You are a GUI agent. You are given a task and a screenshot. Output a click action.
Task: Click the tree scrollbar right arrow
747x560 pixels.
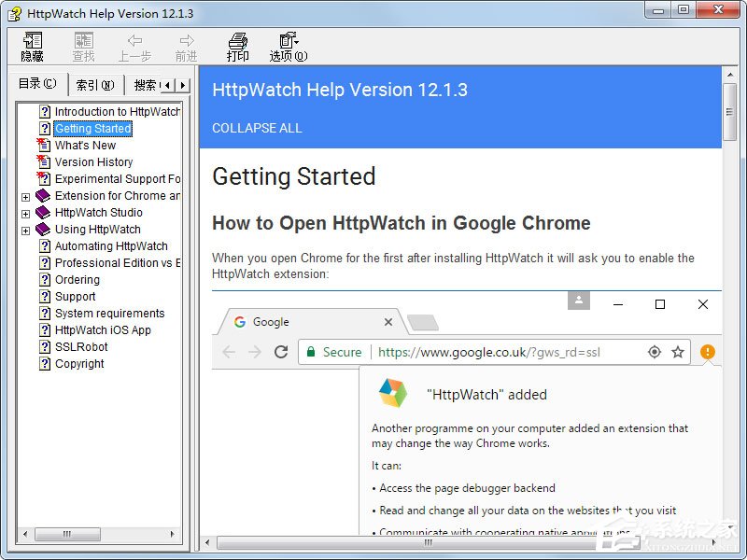click(x=173, y=534)
